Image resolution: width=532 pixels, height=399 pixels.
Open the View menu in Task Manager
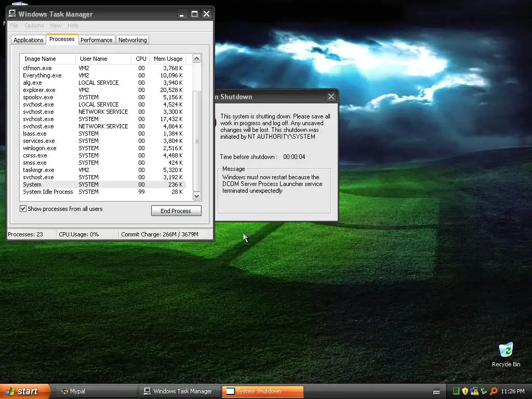[x=56, y=25]
